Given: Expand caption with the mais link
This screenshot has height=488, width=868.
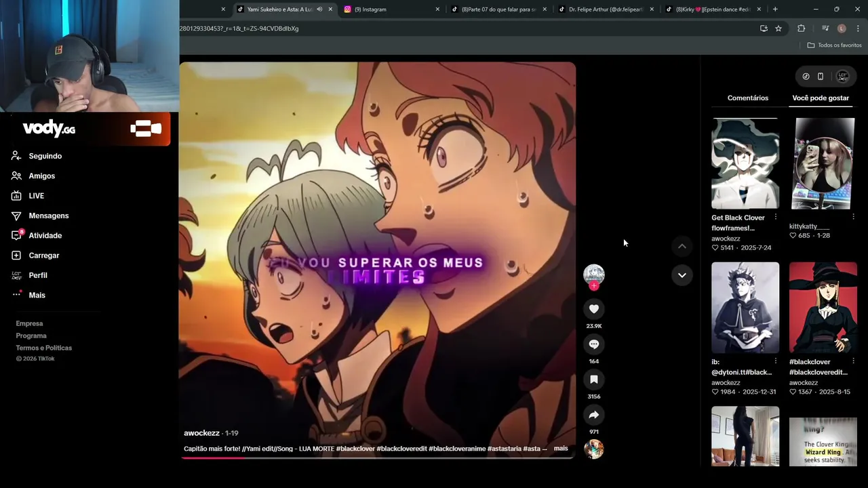Looking at the screenshot, I should click(561, 448).
